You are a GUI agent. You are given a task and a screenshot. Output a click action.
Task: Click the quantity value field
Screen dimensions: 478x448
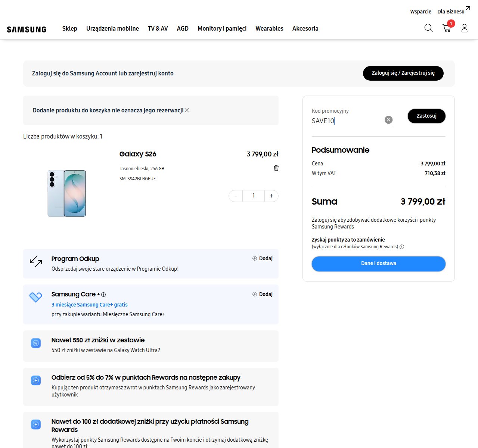[254, 196]
